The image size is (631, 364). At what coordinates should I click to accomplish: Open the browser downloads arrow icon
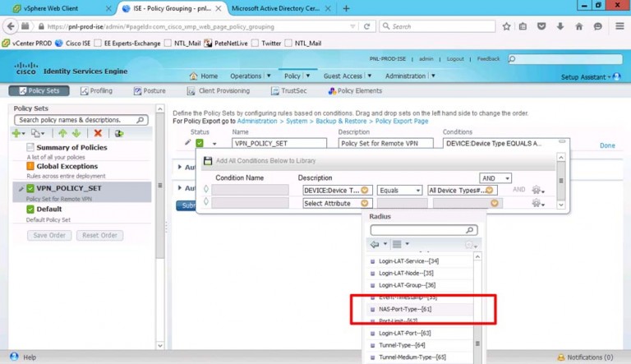[560, 26]
